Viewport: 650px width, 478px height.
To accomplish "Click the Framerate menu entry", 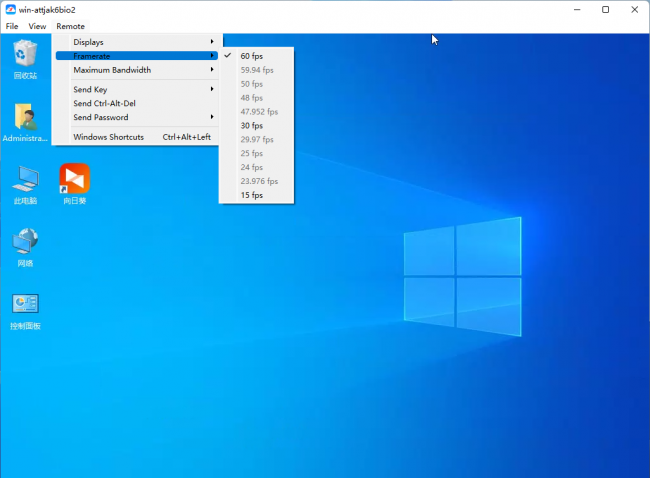I will tap(137, 56).
